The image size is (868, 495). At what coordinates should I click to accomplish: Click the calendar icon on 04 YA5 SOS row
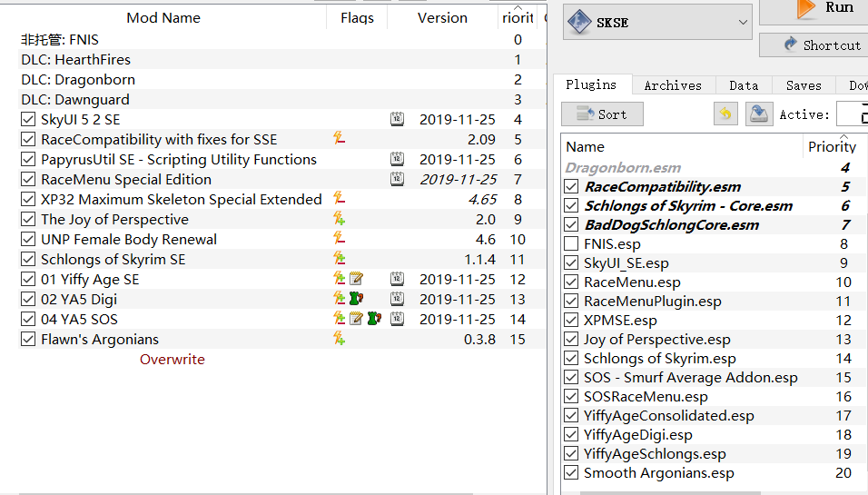click(x=397, y=319)
